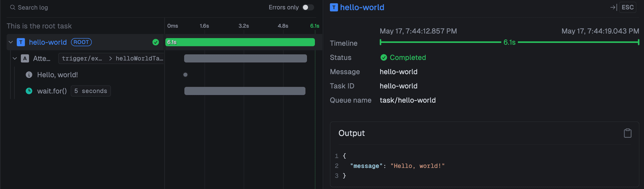Close the detail panel with ESC button
Screen dimensions: 644x189
[x=628, y=7]
